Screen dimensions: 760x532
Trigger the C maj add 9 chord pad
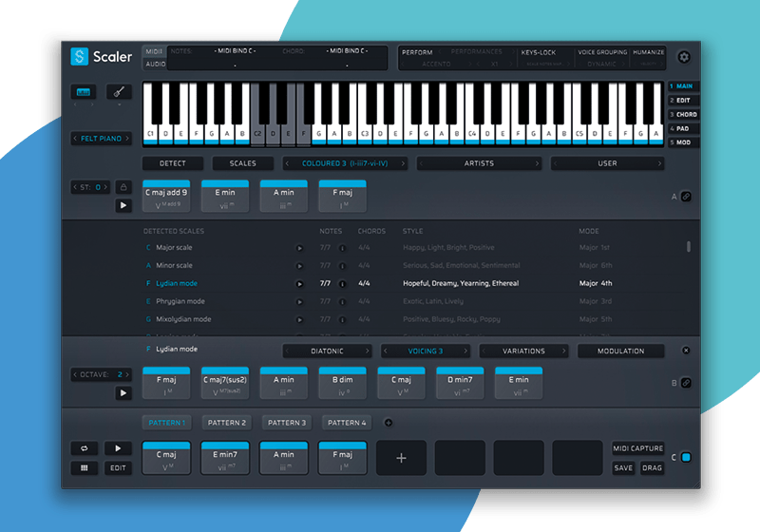click(166, 197)
